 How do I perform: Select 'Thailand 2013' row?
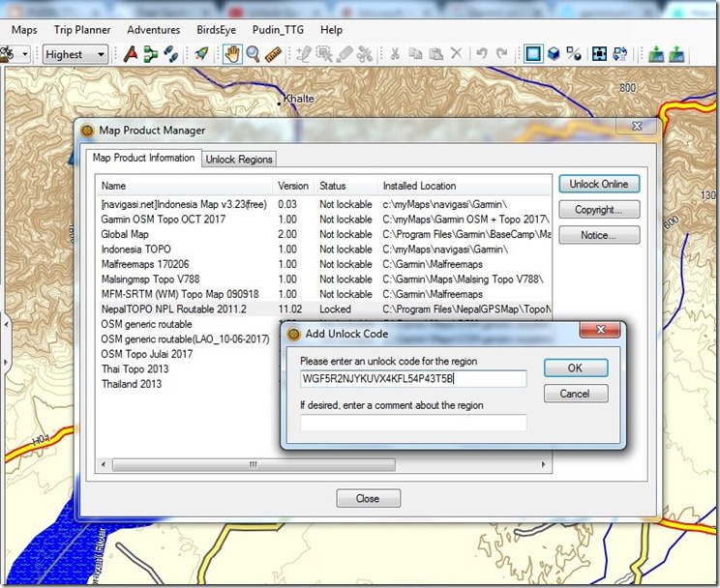(x=132, y=384)
